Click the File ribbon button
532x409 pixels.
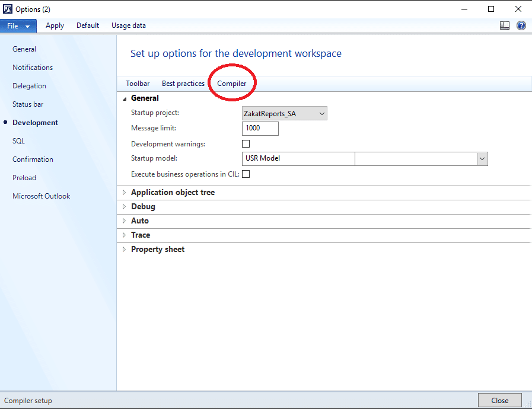coord(11,25)
